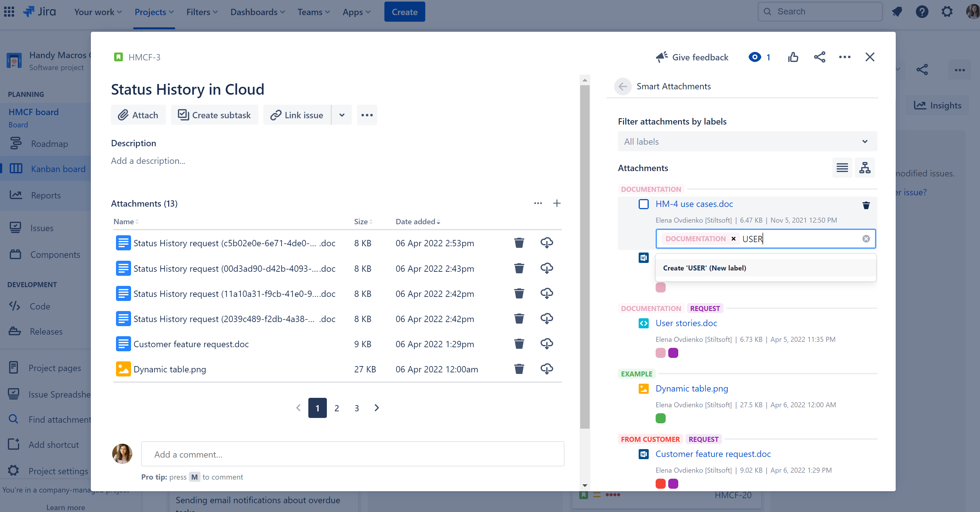Expand the Apps menu

pos(356,12)
